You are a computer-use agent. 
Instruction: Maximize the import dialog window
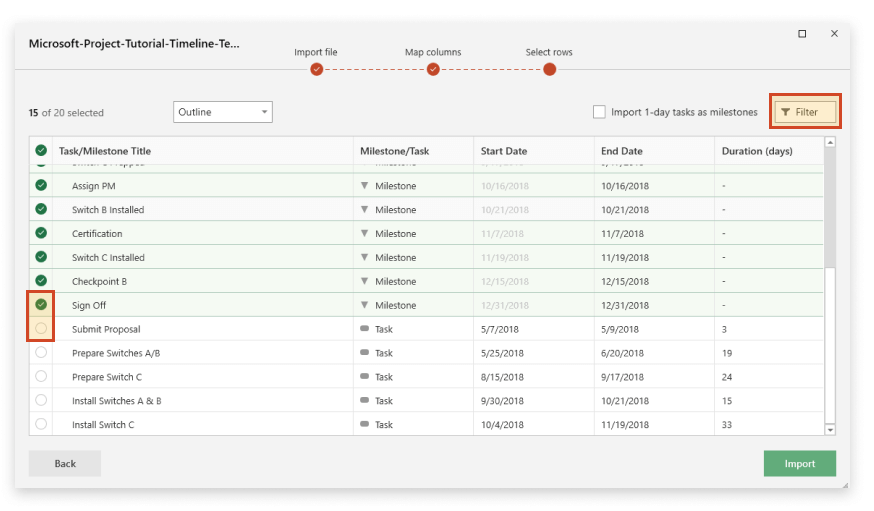[x=802, y=34]
